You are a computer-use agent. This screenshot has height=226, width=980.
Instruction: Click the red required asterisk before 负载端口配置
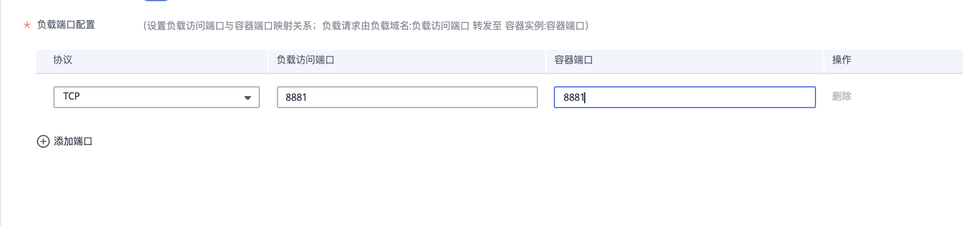[x=27, y=26]
